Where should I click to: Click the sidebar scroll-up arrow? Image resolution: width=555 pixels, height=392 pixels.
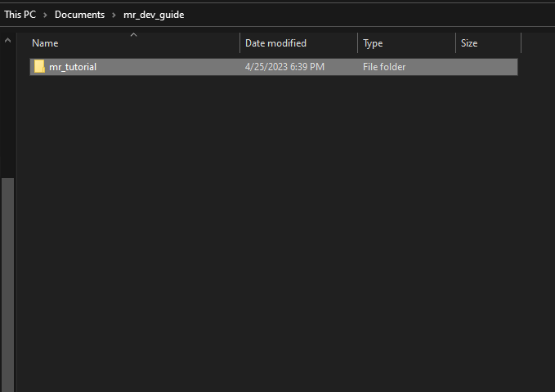pos(8,40)
